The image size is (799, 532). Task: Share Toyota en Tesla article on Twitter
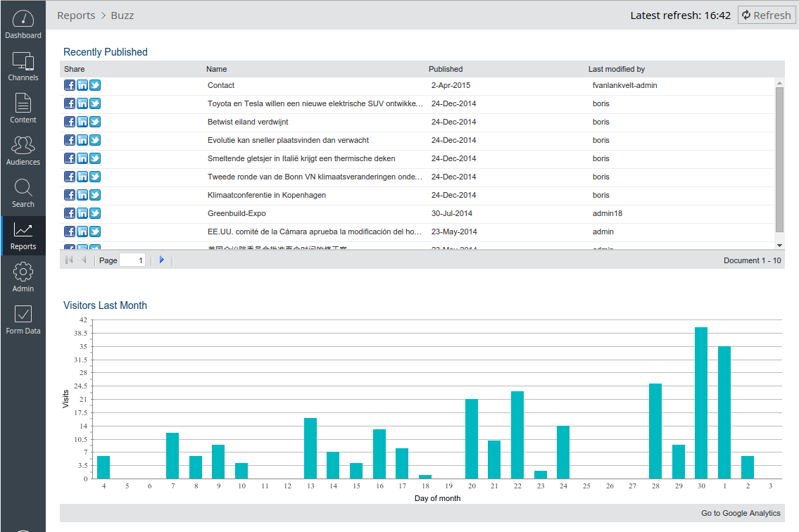tap(95, 103)
